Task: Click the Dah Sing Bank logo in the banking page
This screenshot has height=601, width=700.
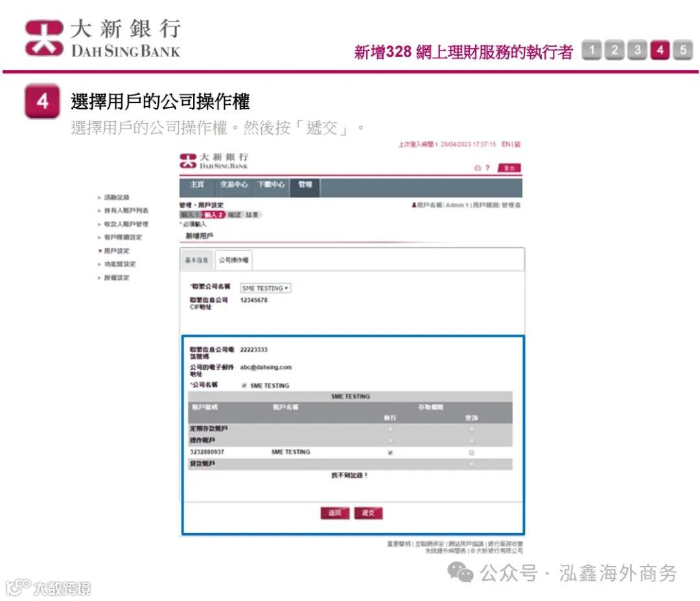Action: 214,161
